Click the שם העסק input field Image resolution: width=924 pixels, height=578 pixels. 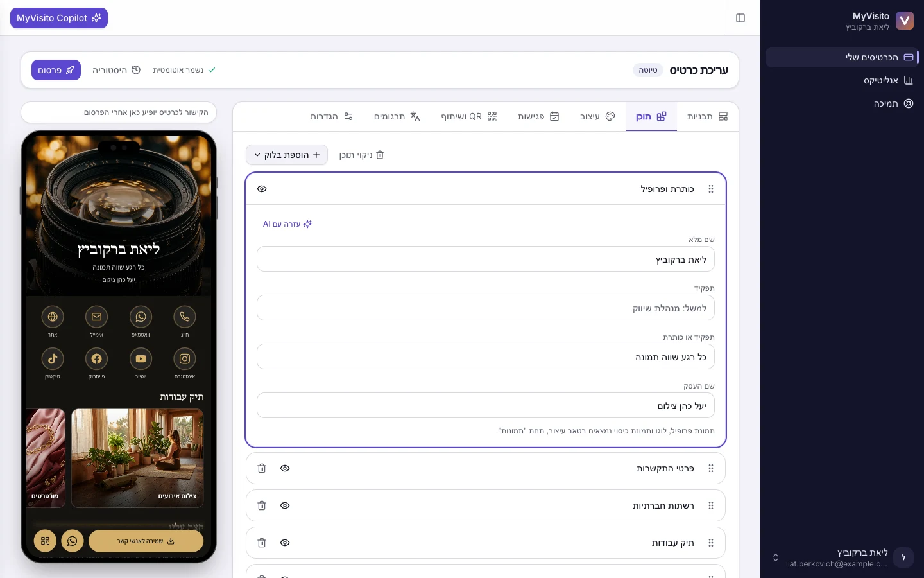coord(486,405)
